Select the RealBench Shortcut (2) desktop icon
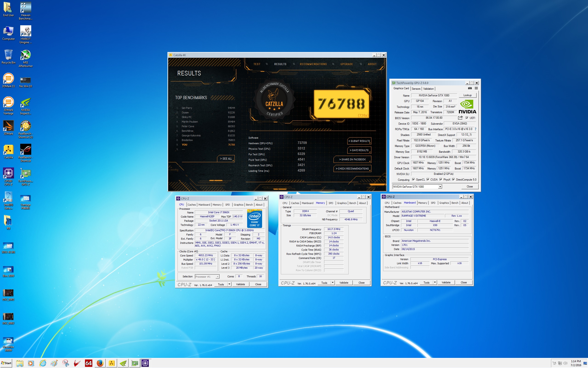 coord(25,129)
